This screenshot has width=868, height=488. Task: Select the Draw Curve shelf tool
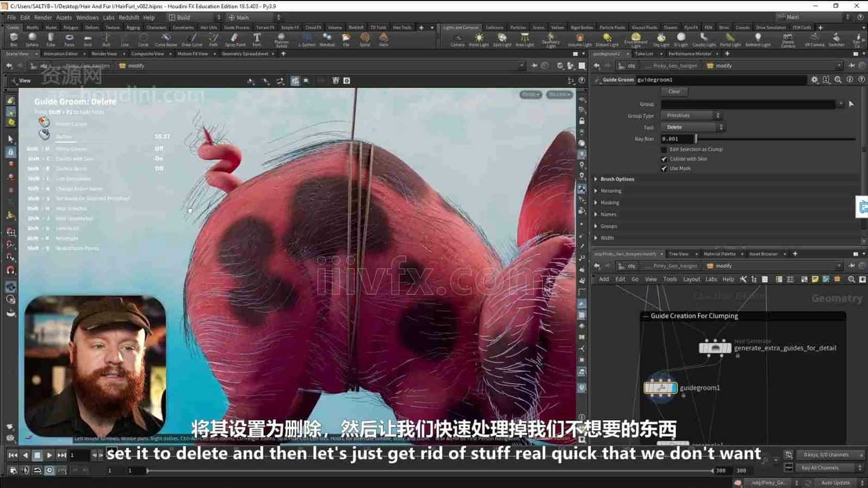point(192,40)
